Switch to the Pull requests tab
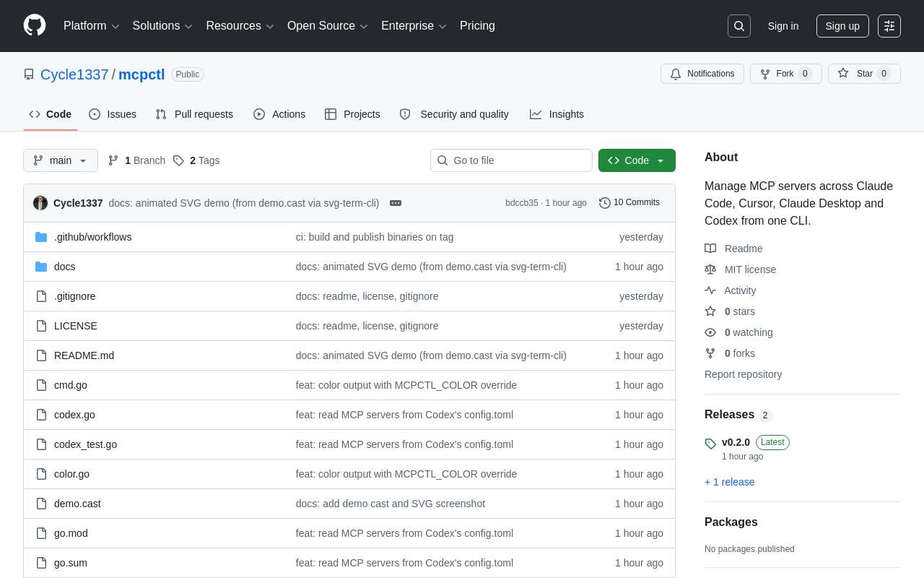924x578 pixels. point(194,114)
